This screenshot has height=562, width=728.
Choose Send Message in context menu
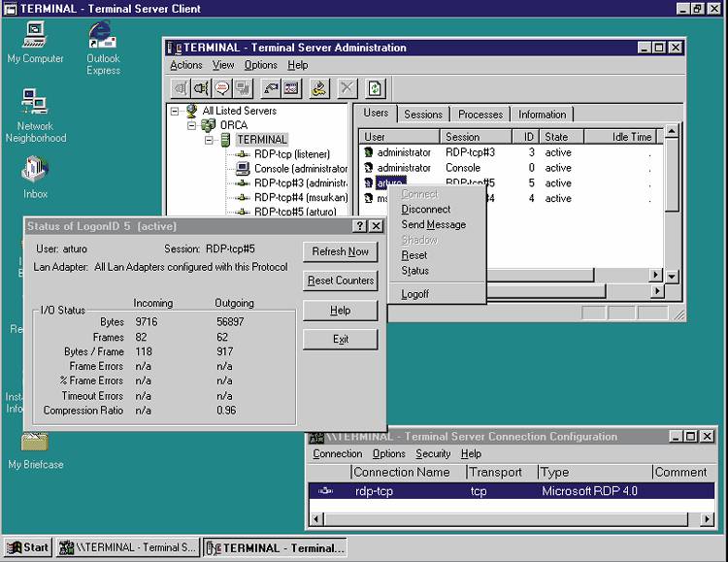pos(433,224)
